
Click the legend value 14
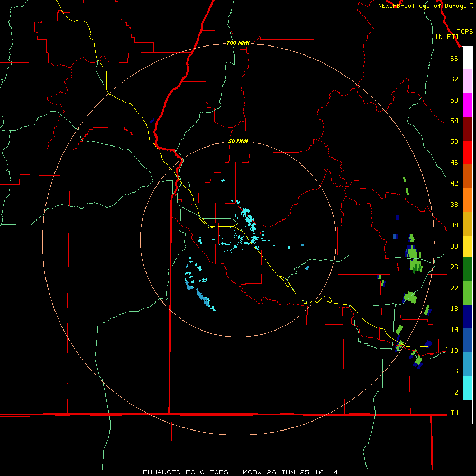[x=454, y=329]
